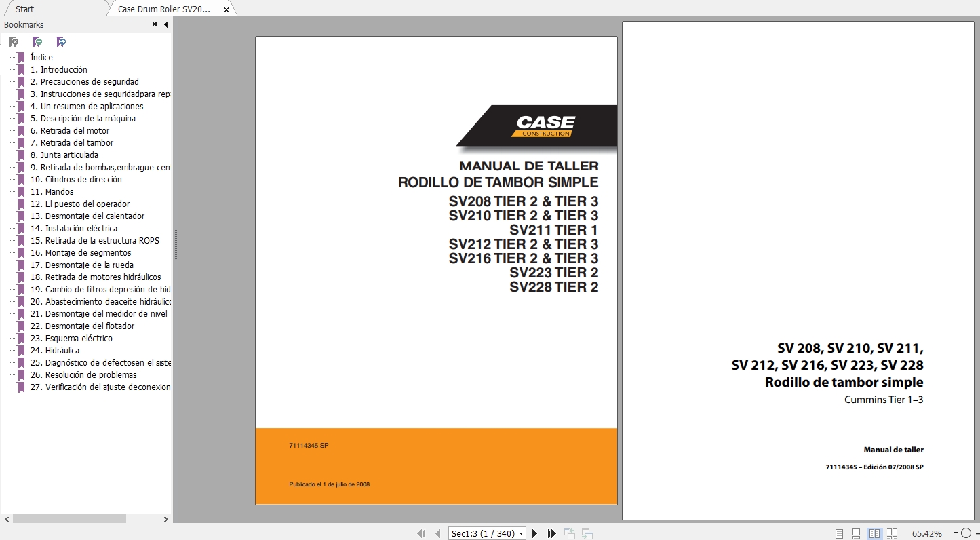
Task: Enable continuous page scrolling layout
Action: (857, 534)
